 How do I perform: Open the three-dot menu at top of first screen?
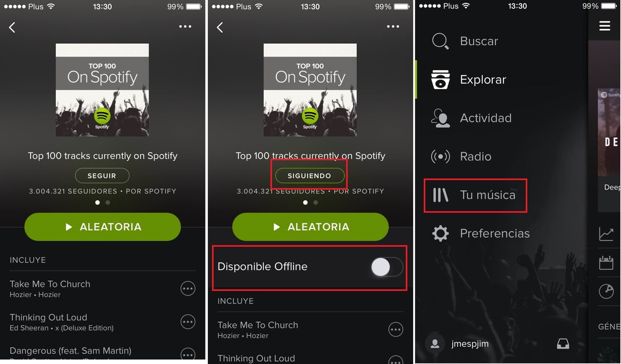pos(185,27)
